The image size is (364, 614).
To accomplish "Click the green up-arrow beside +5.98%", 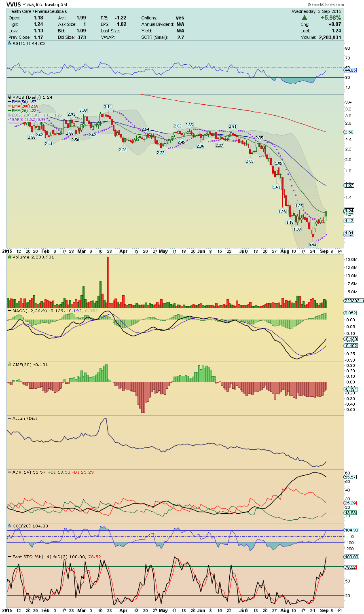I will point(305,18).
